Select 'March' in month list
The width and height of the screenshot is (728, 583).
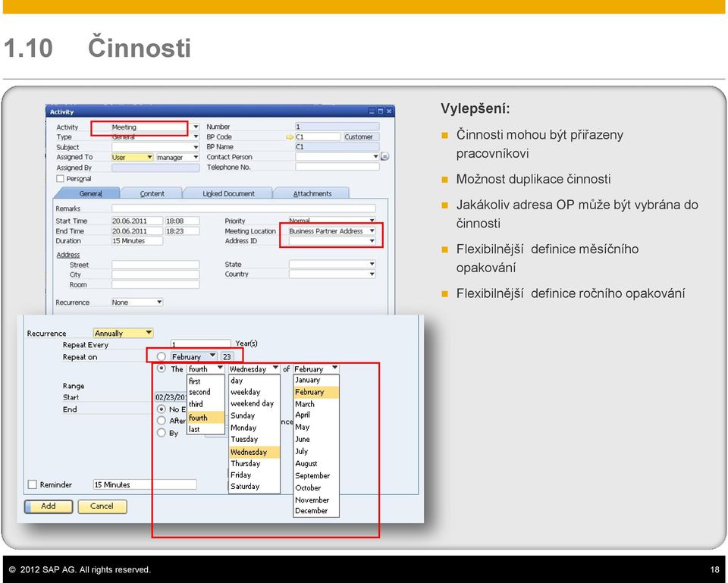[x=316, y=404]
